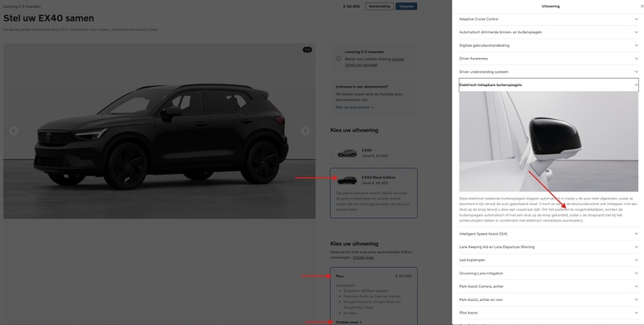Click the € 50.995 price in header
Viewport: 644px width, 325px height.
[x=351, y=6]
